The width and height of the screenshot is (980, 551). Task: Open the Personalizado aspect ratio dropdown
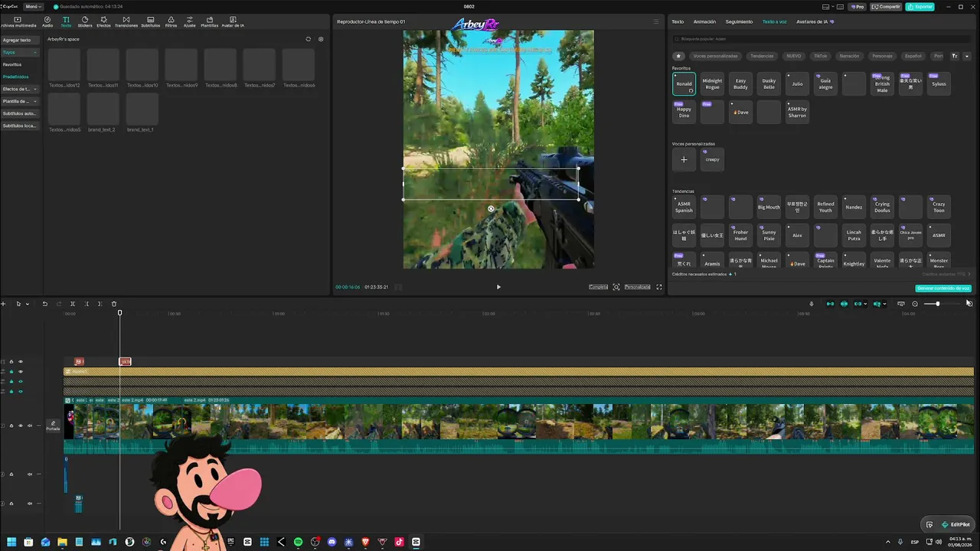(637, 287)
